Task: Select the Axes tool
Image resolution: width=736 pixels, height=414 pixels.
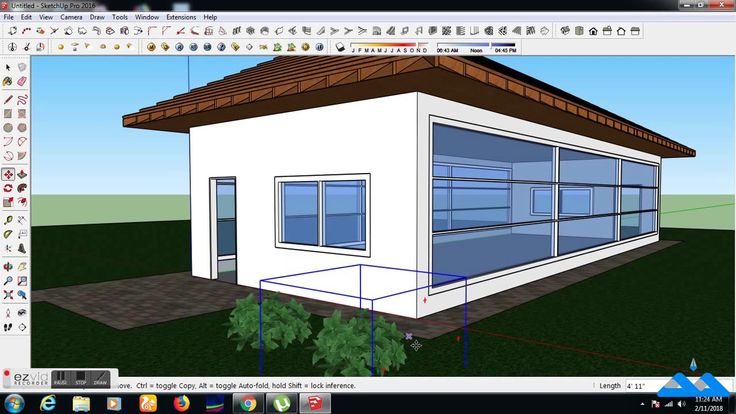Action: point(8,248)
